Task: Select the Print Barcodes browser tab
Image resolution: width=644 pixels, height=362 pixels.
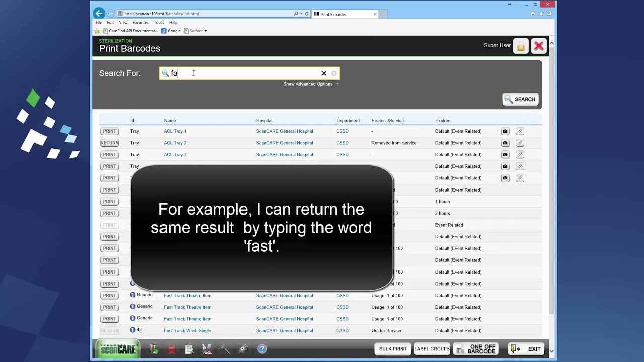Action: (345, 14)
